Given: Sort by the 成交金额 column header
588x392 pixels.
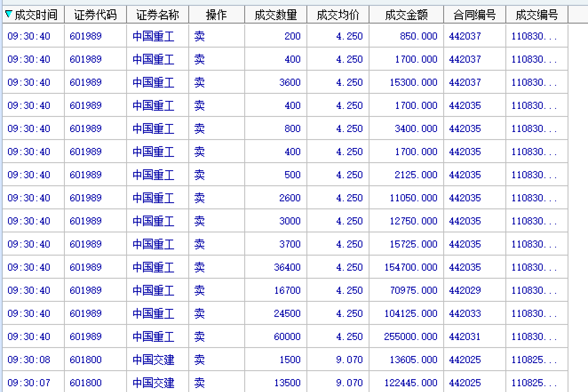Looking at the screenshot, I should click(x=406, y=15).
